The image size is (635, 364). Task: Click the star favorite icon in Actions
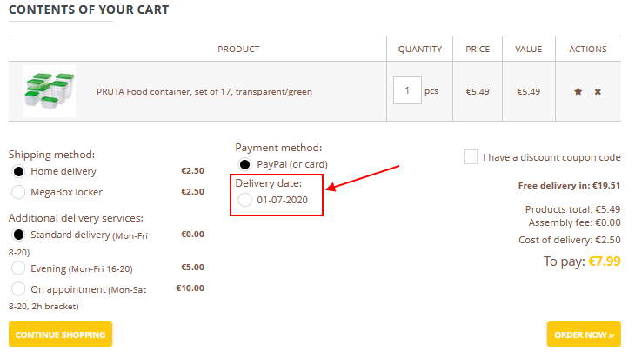click(578, 91)
